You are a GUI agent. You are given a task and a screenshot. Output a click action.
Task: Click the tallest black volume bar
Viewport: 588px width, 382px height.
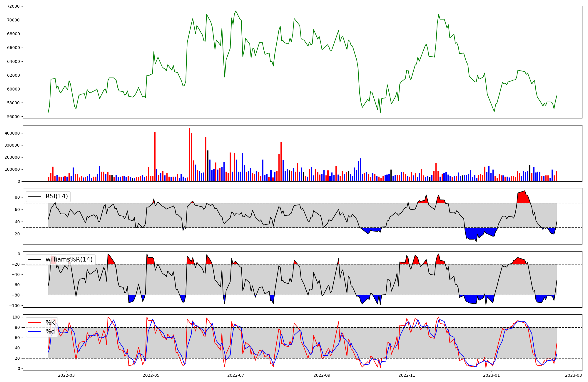click(x=208, y=166)
